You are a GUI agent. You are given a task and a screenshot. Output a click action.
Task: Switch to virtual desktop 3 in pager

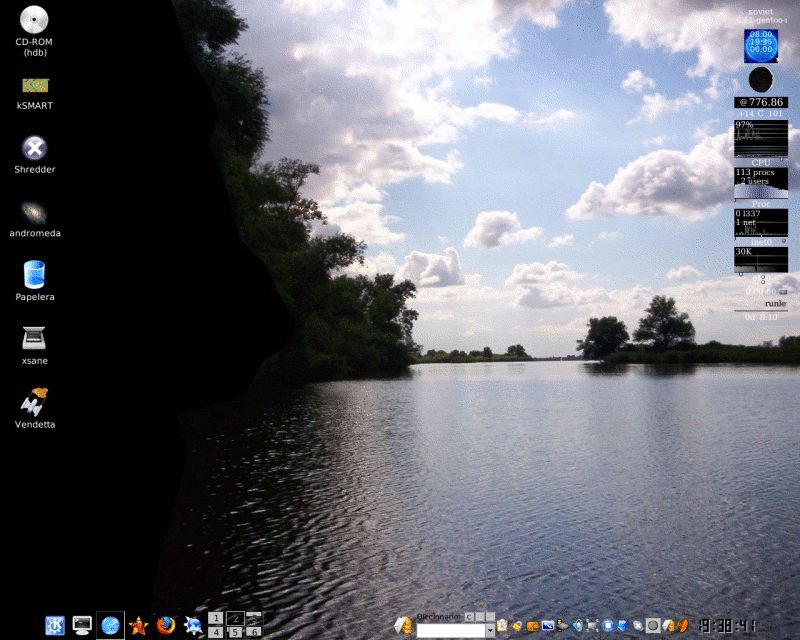pos(254,618)
